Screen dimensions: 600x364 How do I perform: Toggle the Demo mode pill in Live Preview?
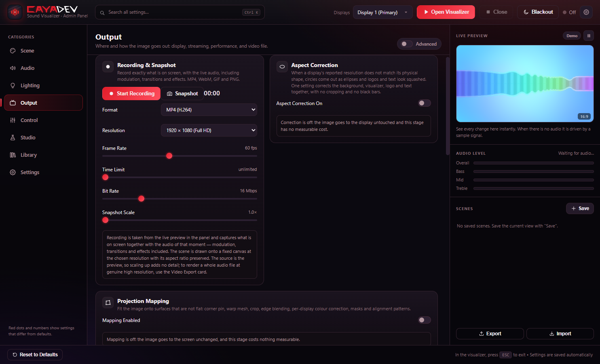572,36
